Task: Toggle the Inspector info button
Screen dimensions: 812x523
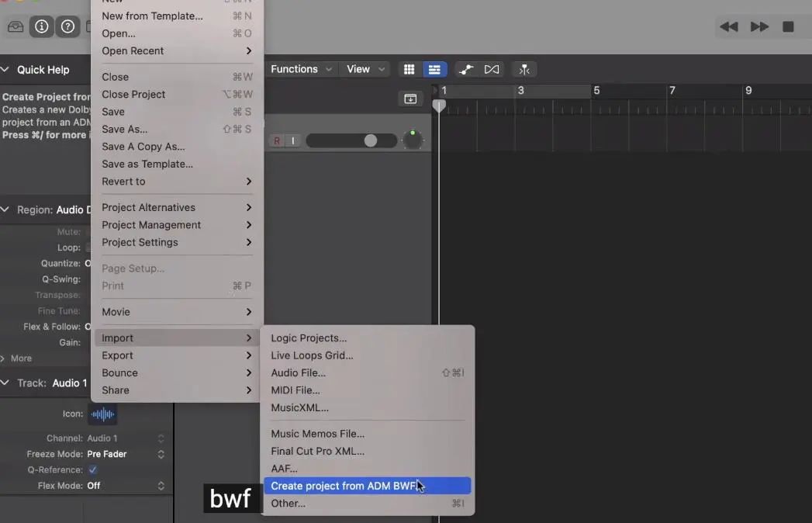Action: [41, 26]
